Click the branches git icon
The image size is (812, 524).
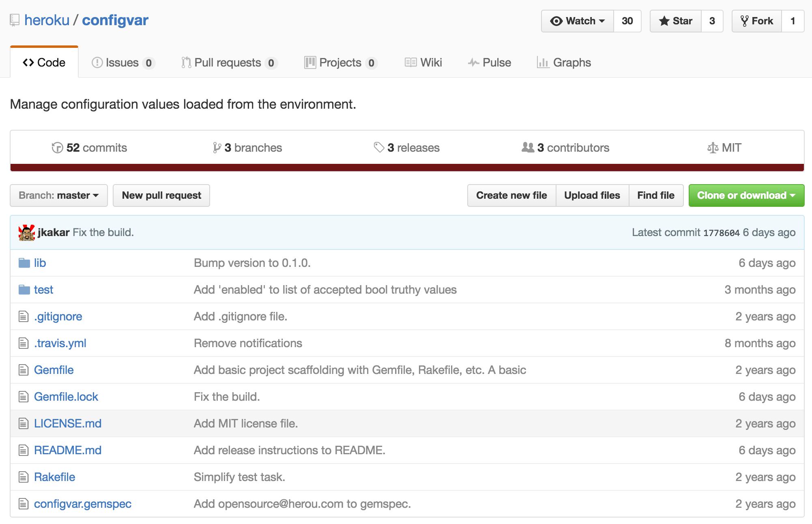point(217,148)
